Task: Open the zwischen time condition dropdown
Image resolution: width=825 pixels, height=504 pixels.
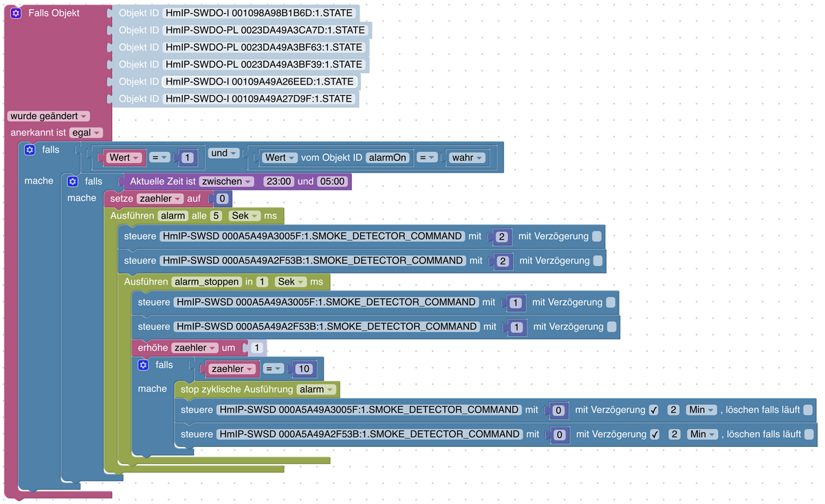Action: click(x=227, y=182)
